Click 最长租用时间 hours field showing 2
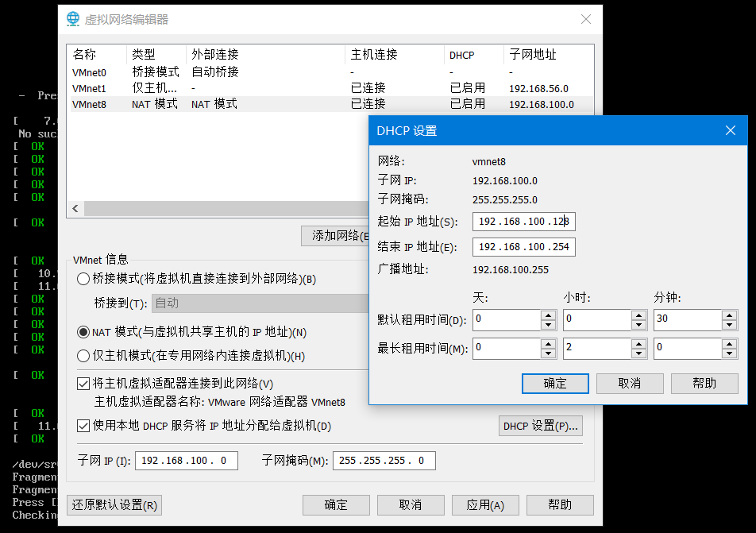This screenshot has width=756, height=533. (597, 348)
